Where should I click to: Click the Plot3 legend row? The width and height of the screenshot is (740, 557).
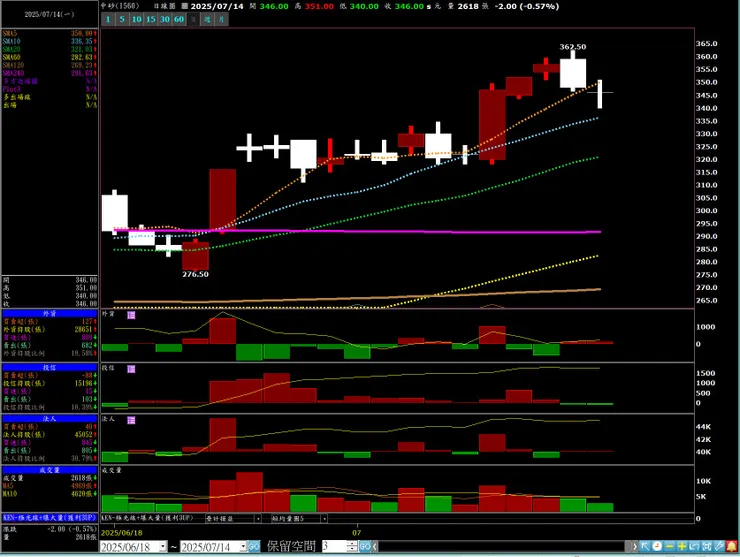50,89
